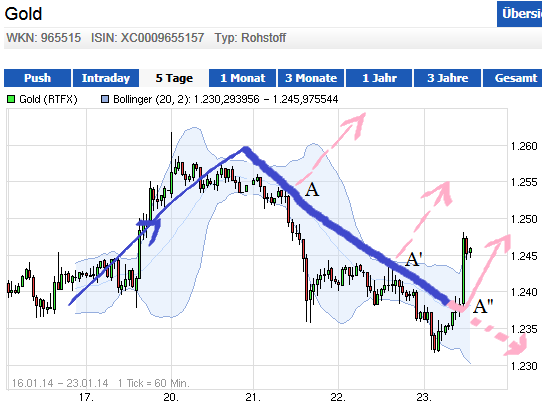The width and height of the screenshot is (542, 406).
Task: Show the 1 Monat chart
Action: pyautogui.click(x=243, y=78)
